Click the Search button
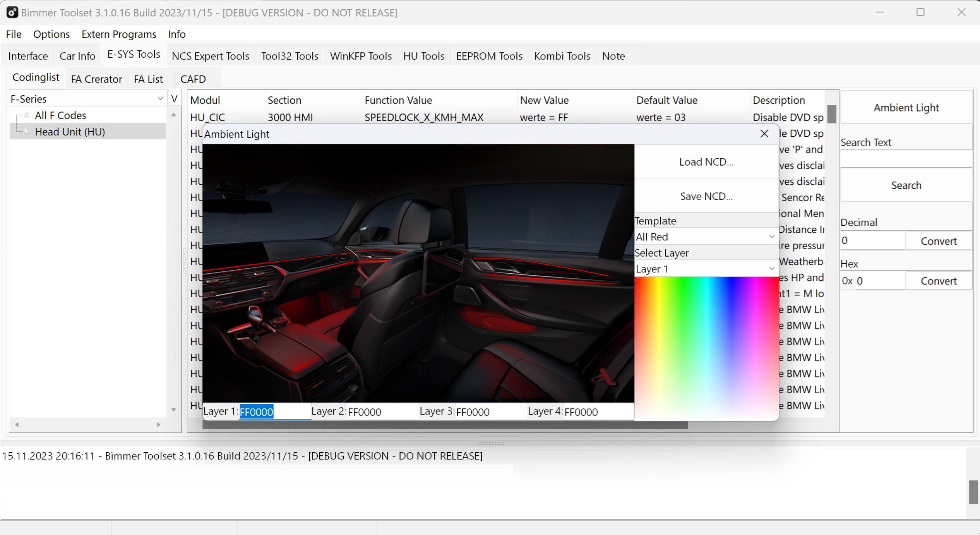Viewport: 980px width, 535px height. pyautogui.click(x=906, y=185)
